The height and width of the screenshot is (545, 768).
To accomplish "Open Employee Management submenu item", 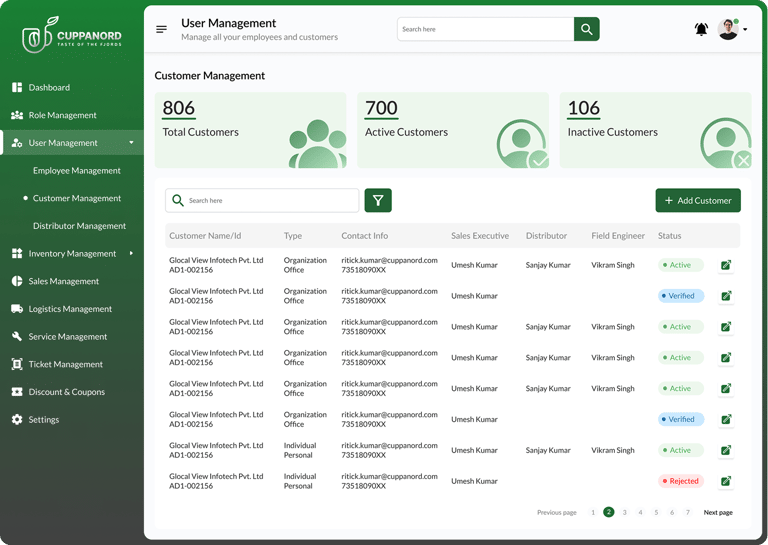I will click(x=76, y=170).
